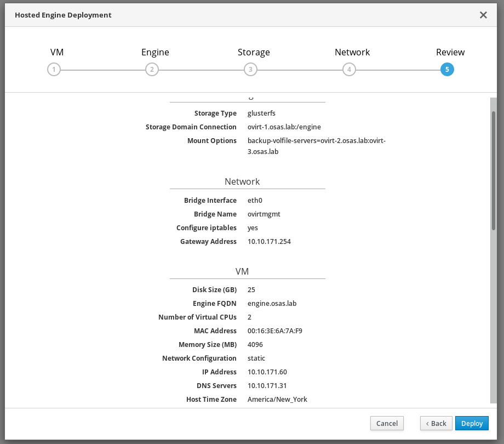This screenshot has height=444, width=504.
Task: Jump to the Storage wizard step label
Action: (x=254, y=53)
